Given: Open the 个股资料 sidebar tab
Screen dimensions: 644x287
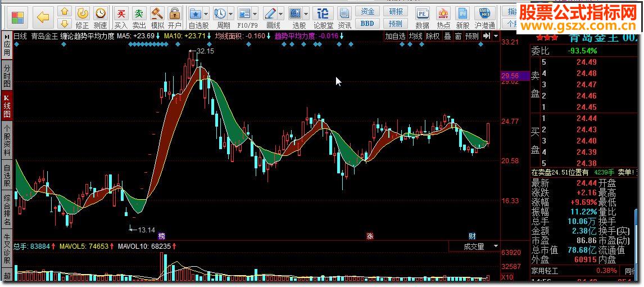Looking at the screenshot, I should tap(7, 140).
